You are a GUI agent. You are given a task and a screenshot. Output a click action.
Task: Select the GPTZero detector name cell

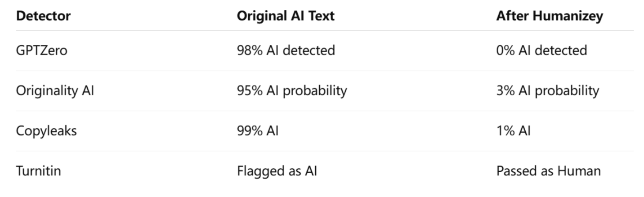pyautogui.click(x=41, y=50)
